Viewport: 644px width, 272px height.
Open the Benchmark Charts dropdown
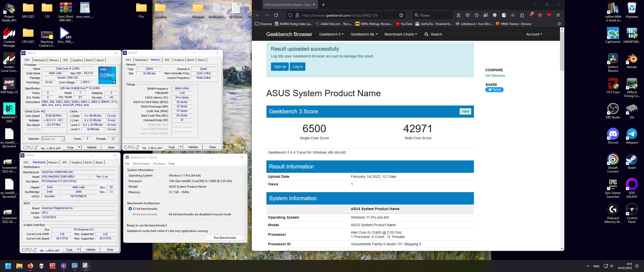(401, 34)
